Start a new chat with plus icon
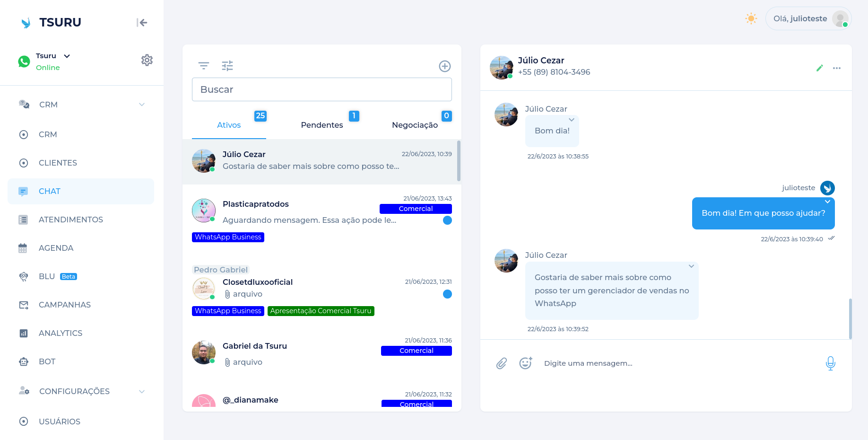This screenshot has width=868, height=440. click(444, 66)
